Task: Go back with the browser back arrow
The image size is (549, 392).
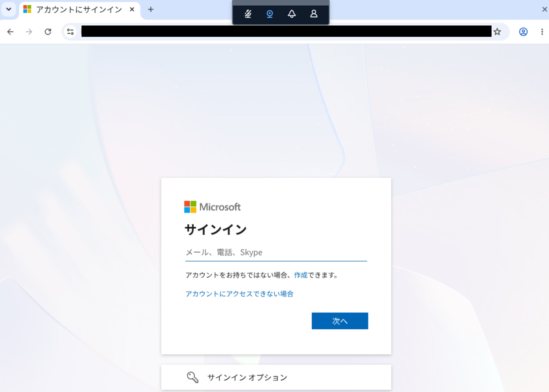Action: (10, 32)
